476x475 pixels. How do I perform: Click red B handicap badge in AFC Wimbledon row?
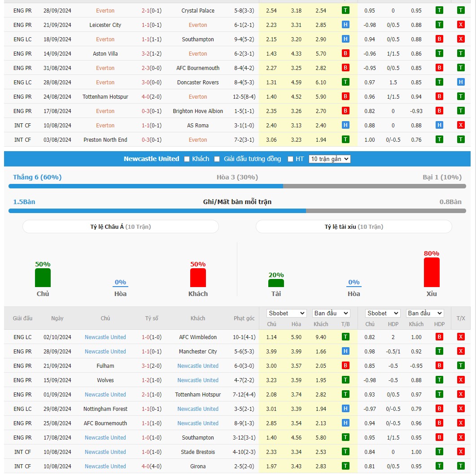pyautogui.click(x=439, y=337)
